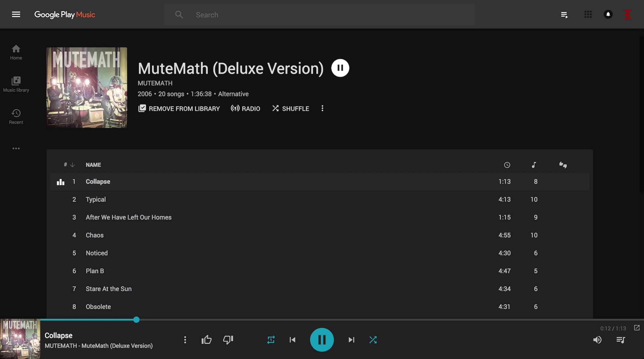
Task: Open the queue icon in top bar
Action: coord(564,15)
